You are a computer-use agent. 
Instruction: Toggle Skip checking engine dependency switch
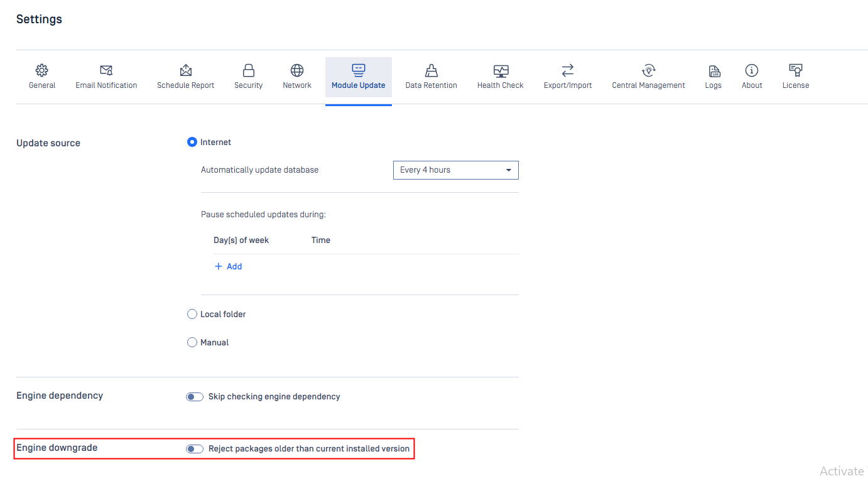[x=195, y=397]
